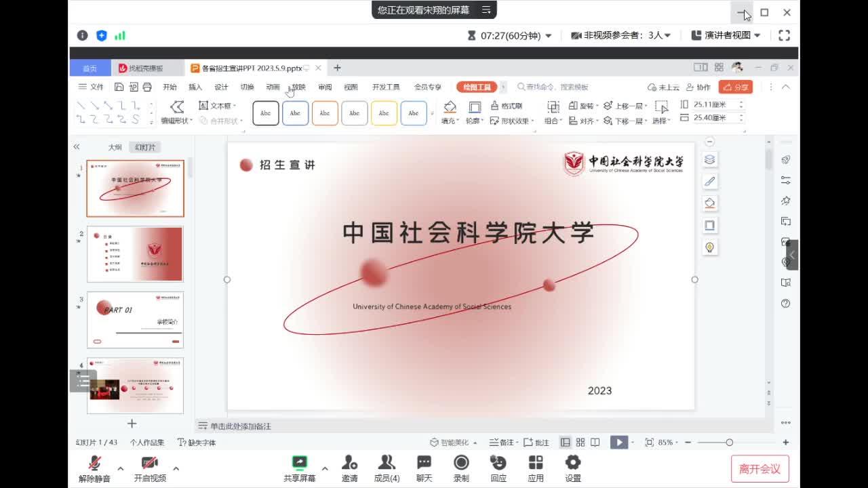The width and height of the screenshot is (868, 488).
Task: Click 批注 comments in status bar
Action: pos(538,443)
